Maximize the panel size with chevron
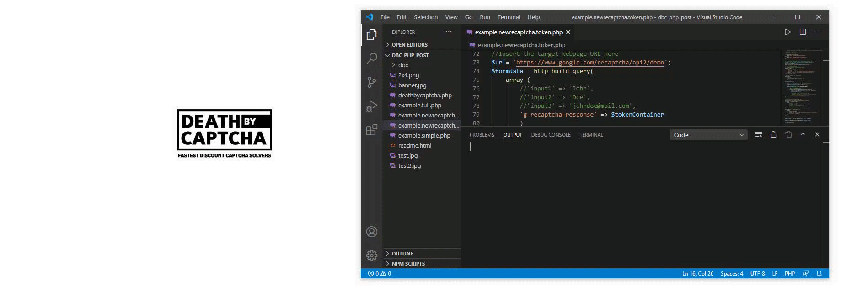 803,135
